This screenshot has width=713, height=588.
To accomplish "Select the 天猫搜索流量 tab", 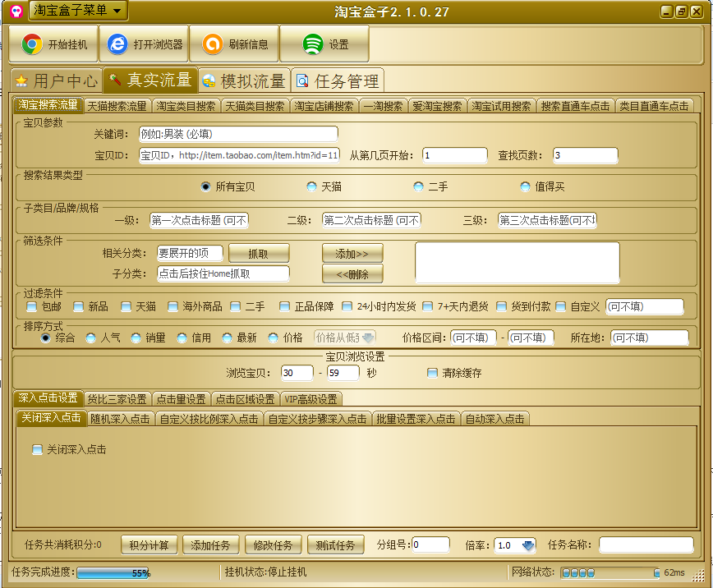I will (x=117, y=107).
